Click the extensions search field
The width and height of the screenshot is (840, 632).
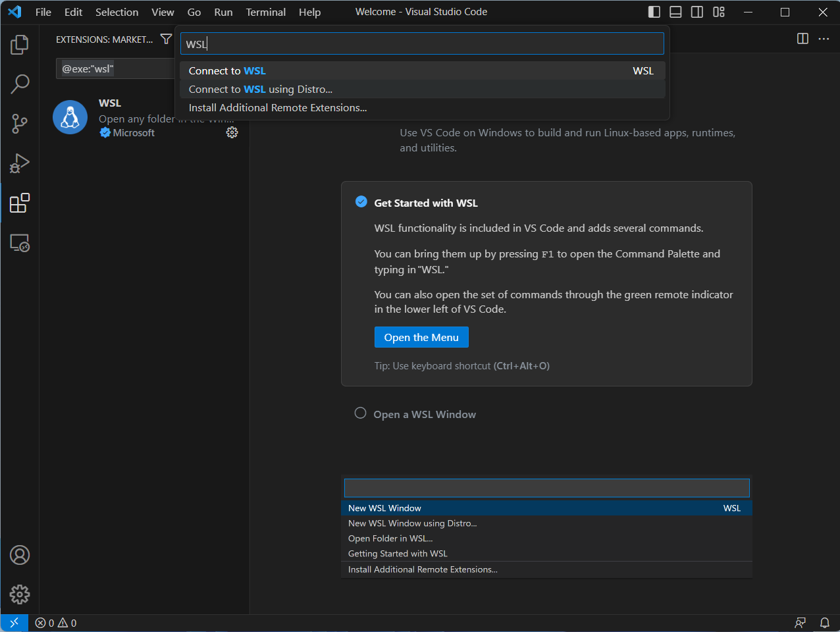[115, 68]
